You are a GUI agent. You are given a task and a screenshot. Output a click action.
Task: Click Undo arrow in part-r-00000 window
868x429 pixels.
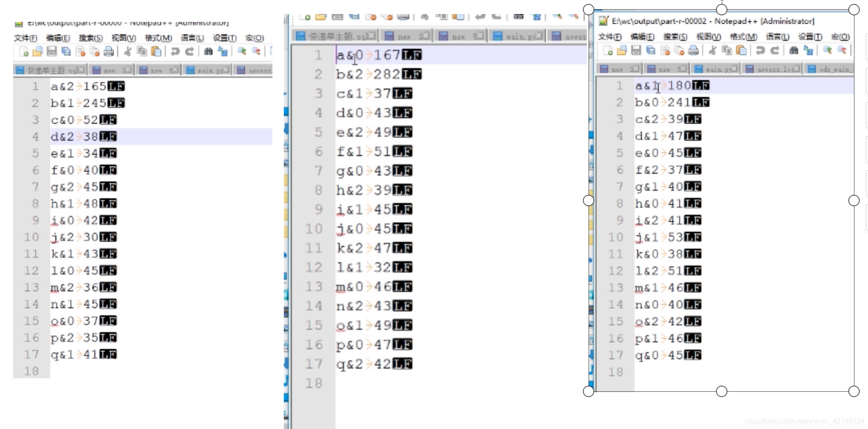(175, 52)
